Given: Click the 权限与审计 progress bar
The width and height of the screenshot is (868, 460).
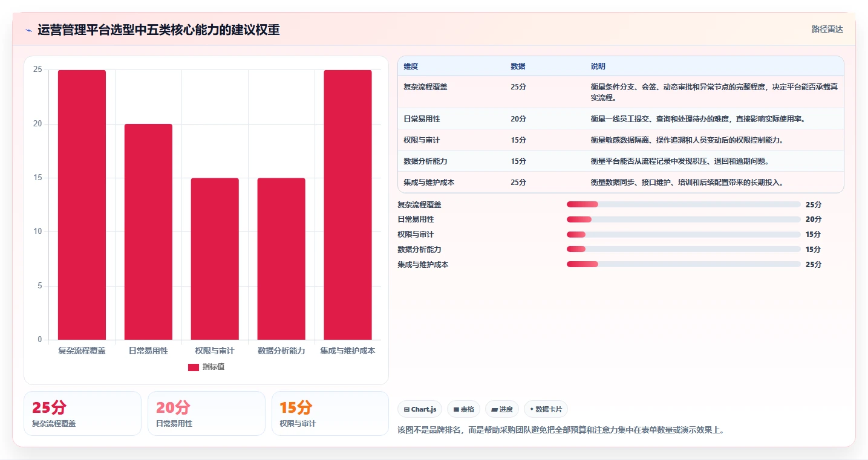Looking at the screenshot, I should [684, 235].
